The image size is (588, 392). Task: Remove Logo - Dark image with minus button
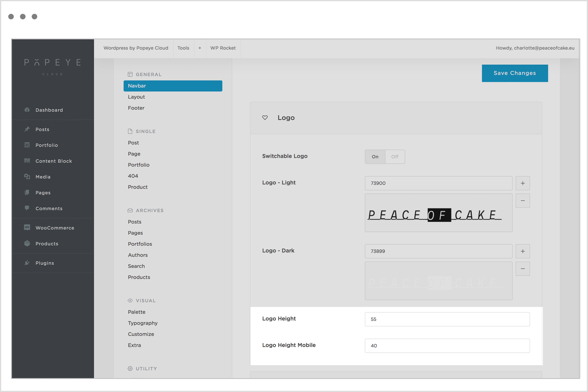[523, 269]
